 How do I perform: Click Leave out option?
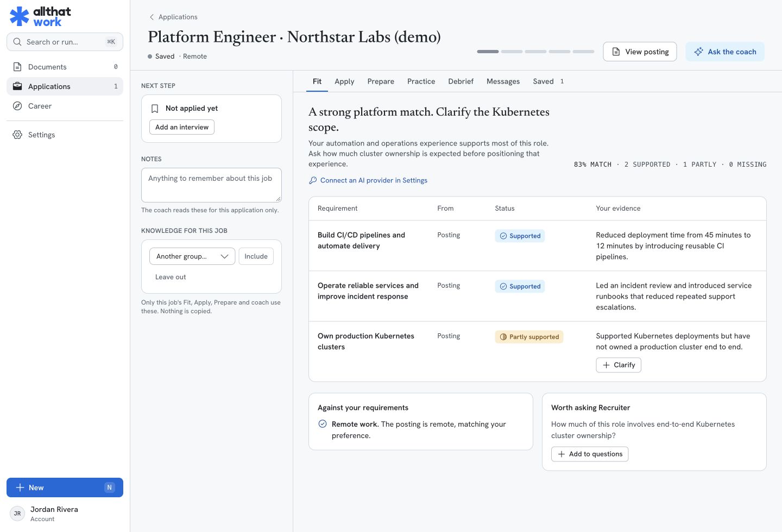click(x=171, y=277)
